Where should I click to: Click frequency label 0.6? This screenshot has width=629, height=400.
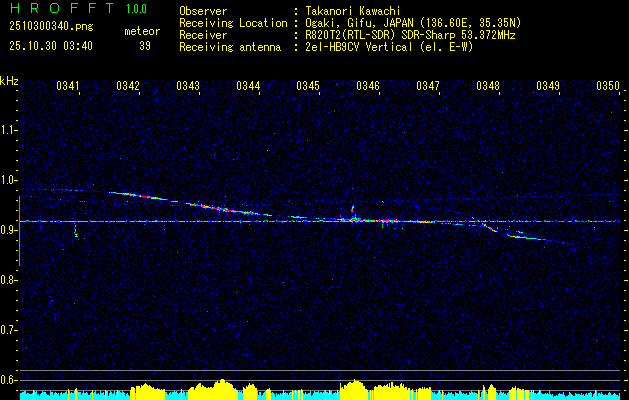8,380
